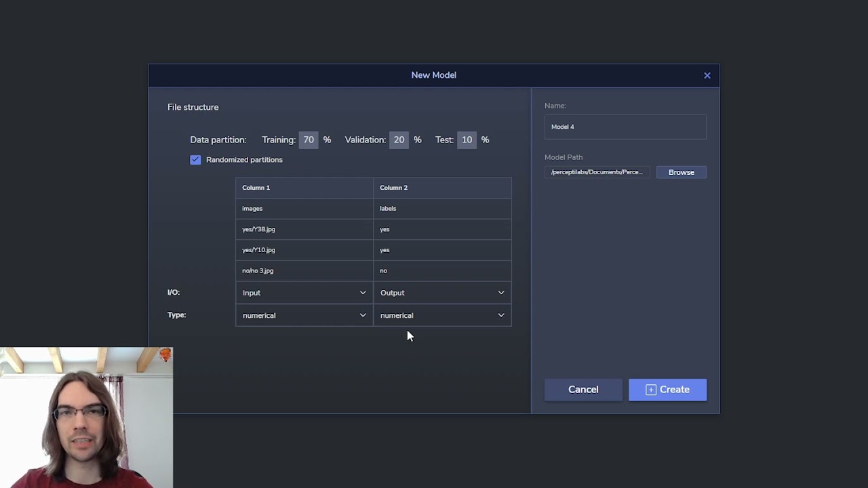Click the Validation percentage field

pos(399,140)
